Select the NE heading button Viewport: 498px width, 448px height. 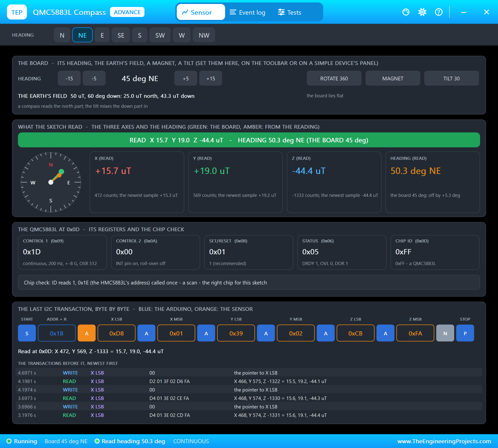[x=82, y=35]
